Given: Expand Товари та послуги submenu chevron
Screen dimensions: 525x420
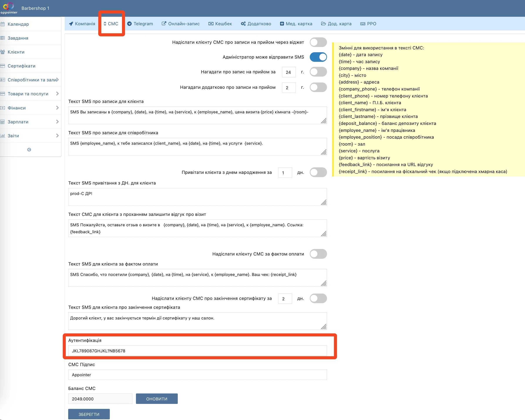Looking at the screenshot, I should (57, 94).
